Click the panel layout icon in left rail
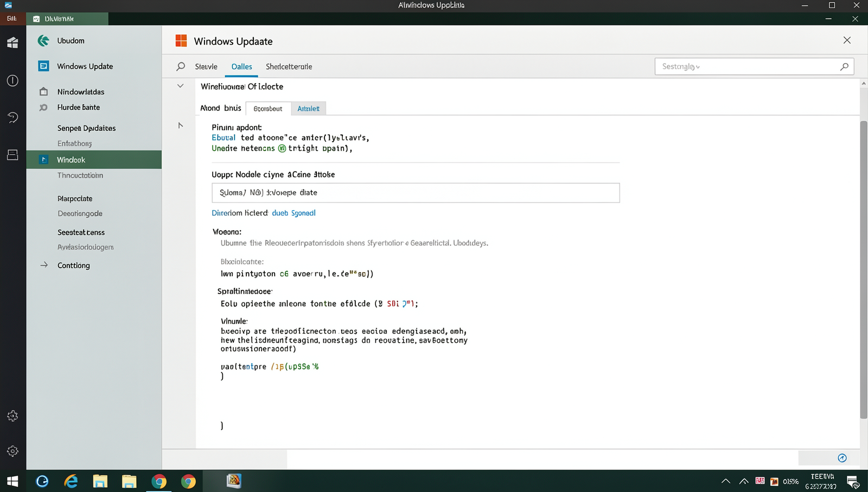 [12, 155]
